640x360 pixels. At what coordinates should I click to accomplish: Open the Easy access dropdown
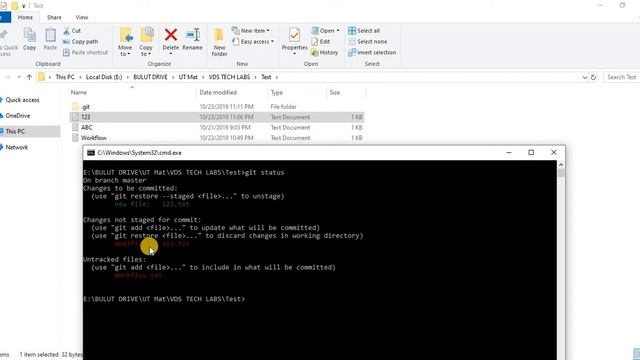[253, 42]
